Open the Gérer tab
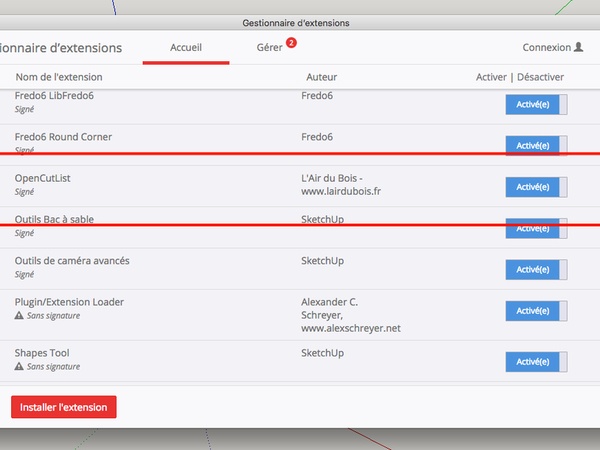 pyautogui.click(x=269, y=47)
